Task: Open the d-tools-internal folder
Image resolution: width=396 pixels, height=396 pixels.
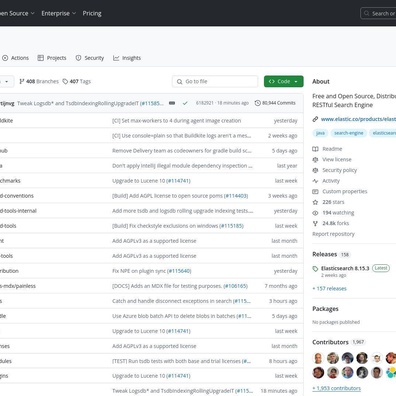Action: pos(18,211)
